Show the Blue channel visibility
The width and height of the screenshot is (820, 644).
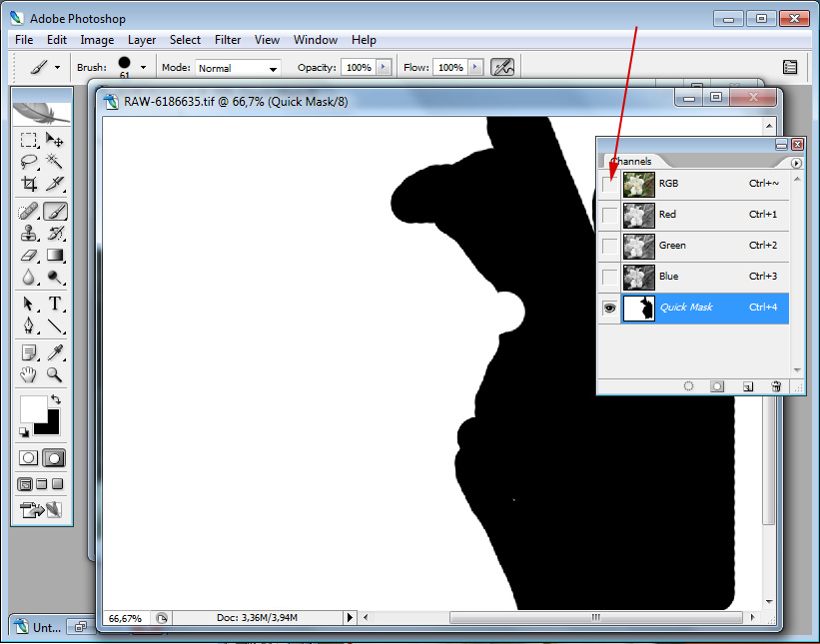(610, 277)
